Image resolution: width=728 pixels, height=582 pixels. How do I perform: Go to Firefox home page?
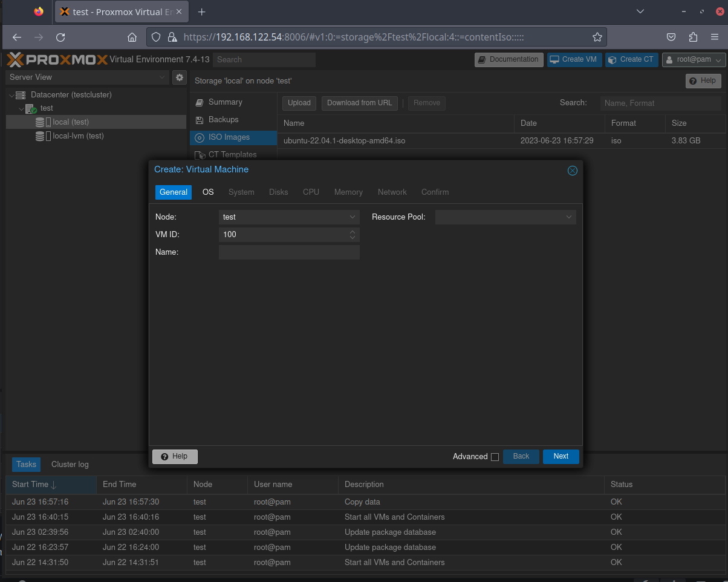132,37
